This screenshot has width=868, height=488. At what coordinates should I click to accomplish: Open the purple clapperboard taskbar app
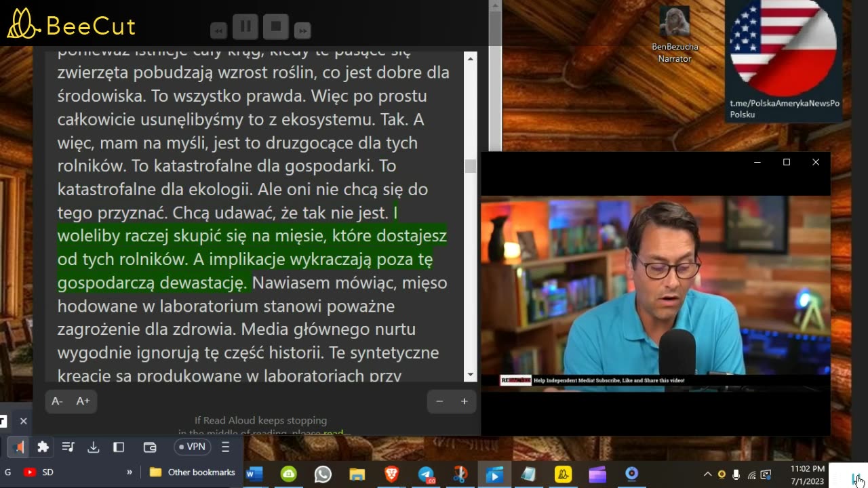(597, 474)
